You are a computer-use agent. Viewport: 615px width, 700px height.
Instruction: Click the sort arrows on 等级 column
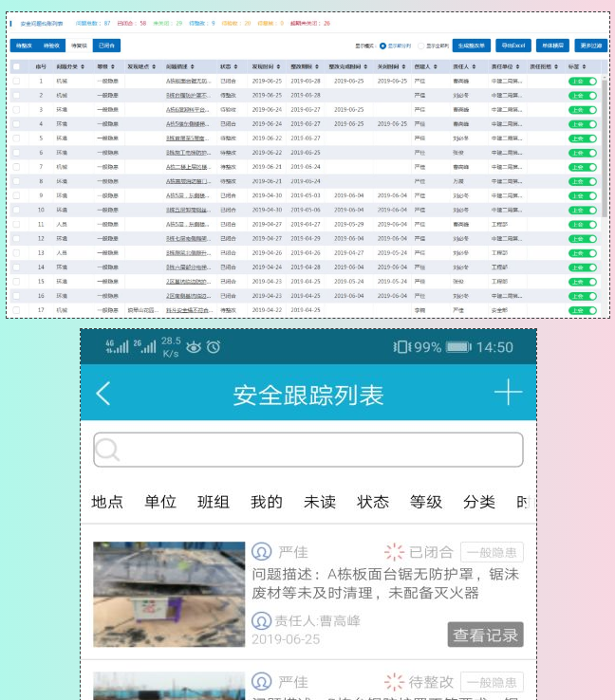113,67
